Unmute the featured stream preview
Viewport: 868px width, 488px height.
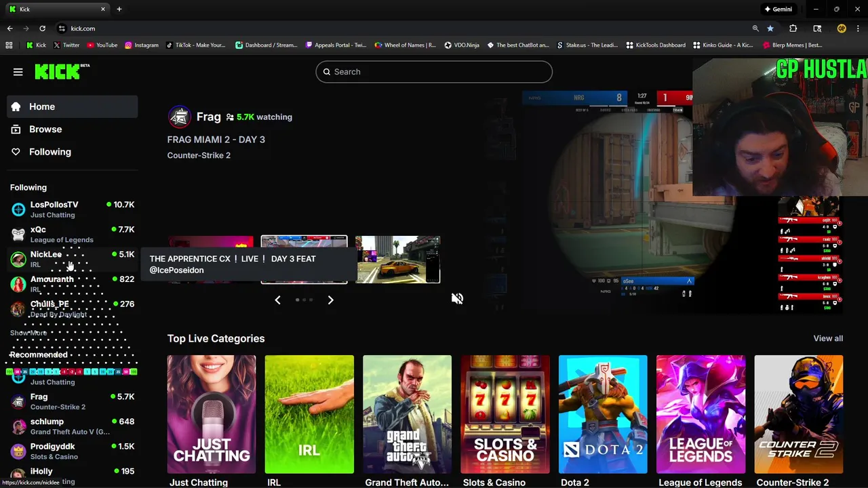tap(458, 299)
